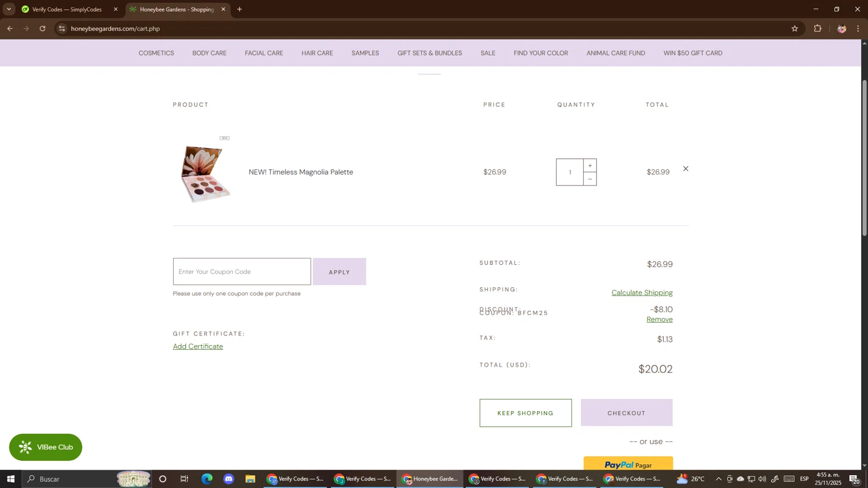Show hidden system tray icons
The height and width of the screenshot is (488, 868).
pyautogui.click(x=719, y=479)
